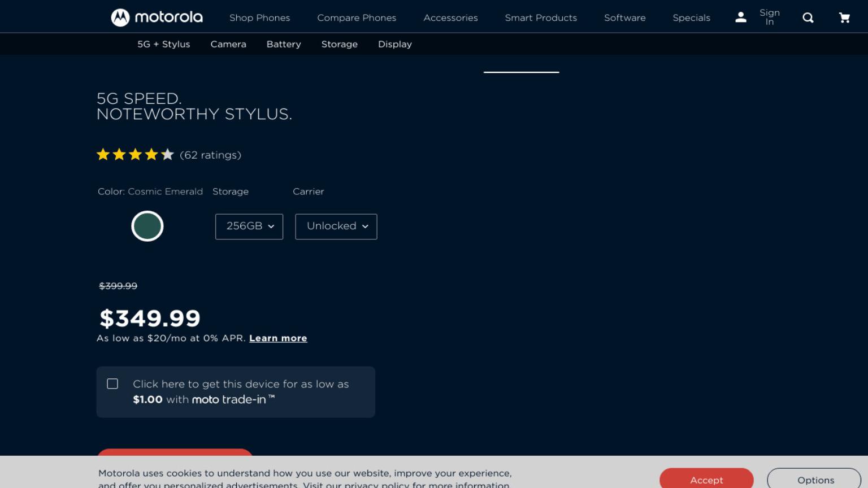The height and width of the screenshot is (488, 868).
Task: Open the Shop Phones menu
Action: point(259,18)
